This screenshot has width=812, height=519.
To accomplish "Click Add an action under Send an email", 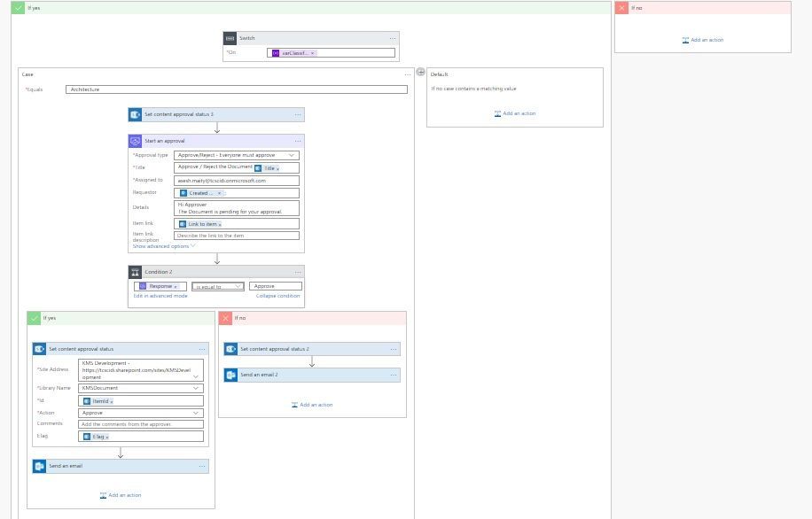I will point(121,495).
